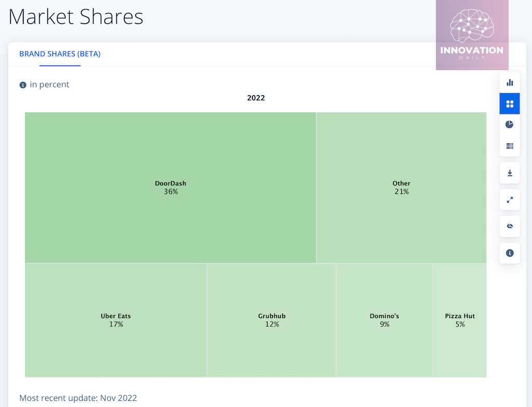This screenshot has width=532, height=407.
Task: Select the DoorDash 36% treemap block
Action: [x=170, y=187]
